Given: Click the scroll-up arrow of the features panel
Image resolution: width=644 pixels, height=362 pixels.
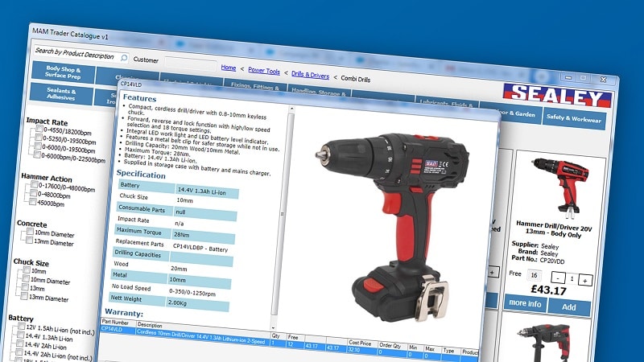Looking at the screenshot, I should point(291,109).
